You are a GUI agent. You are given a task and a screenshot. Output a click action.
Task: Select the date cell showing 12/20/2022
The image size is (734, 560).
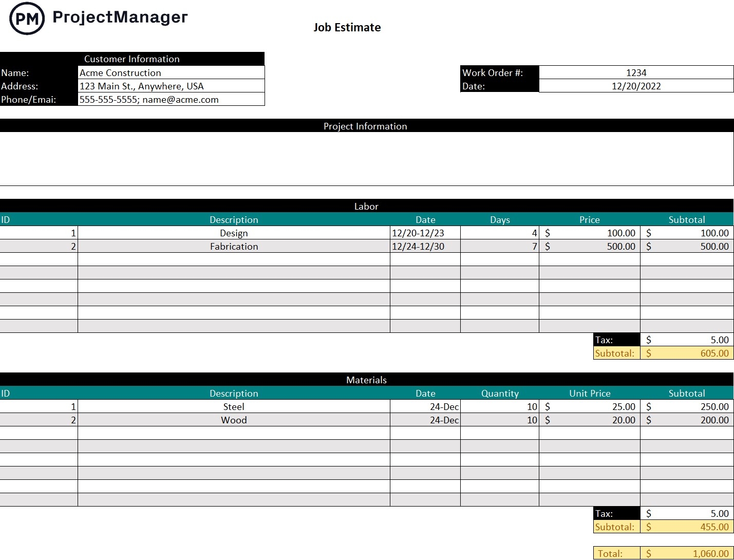pos(636,86)
